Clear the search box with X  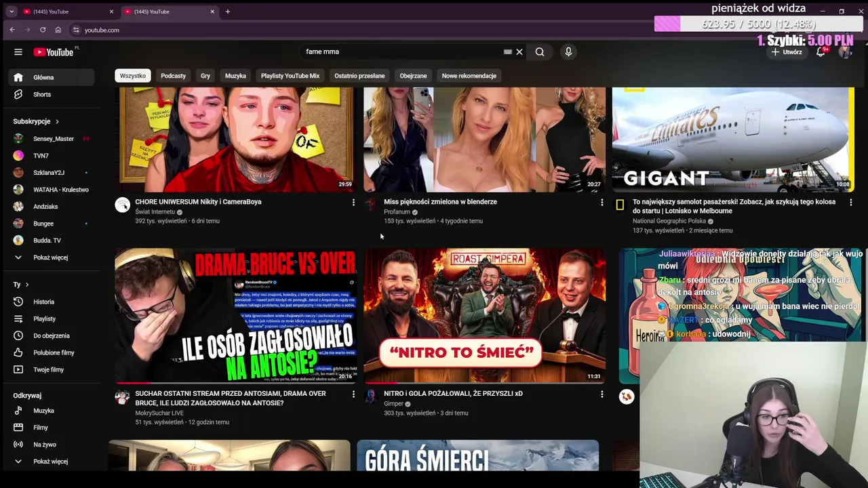point(519,52)
